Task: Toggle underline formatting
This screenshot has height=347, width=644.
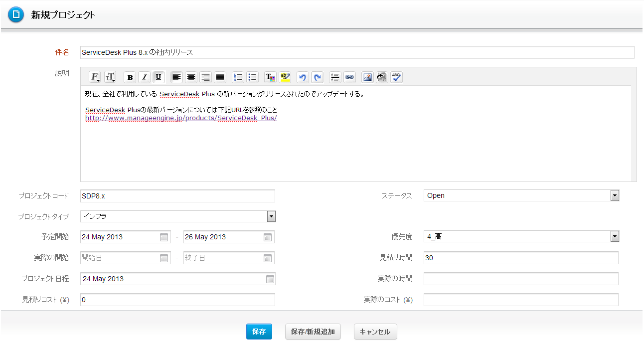Action: pos(159,77)
